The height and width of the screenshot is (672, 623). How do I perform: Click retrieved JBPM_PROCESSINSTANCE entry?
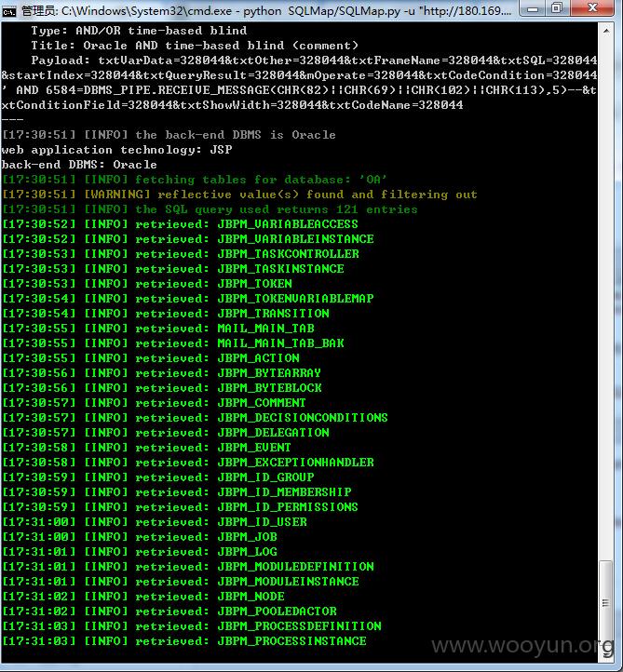[x=184, y=641]
